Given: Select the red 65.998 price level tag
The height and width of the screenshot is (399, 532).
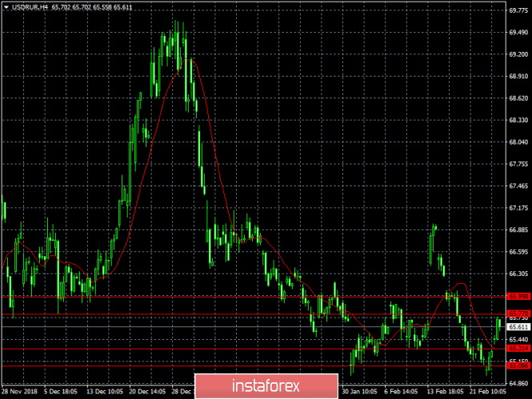Looking at the screenshot, I should coord(518,296).
